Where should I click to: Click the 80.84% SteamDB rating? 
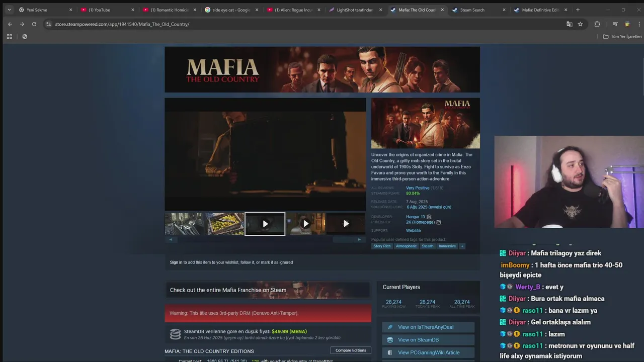[x=413, y=194]
